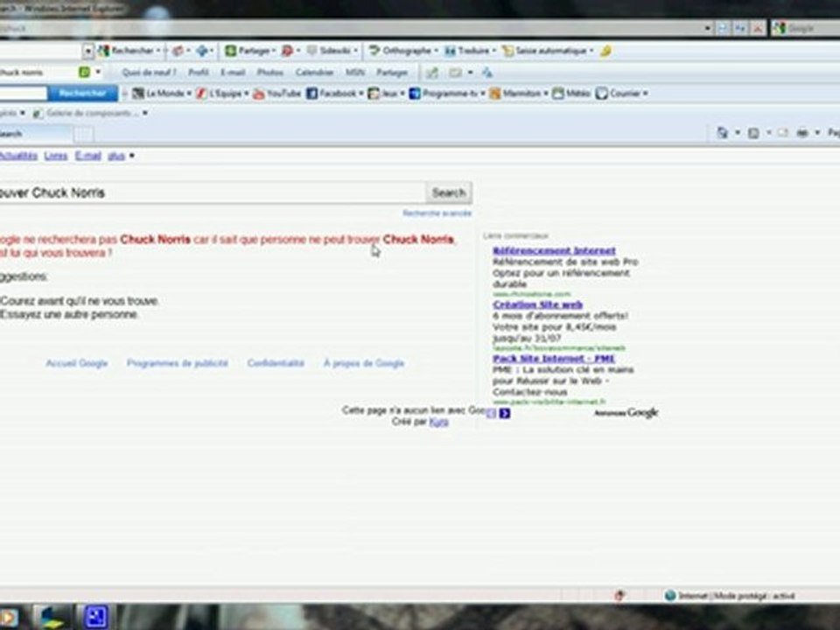This screenshot has width=840, height=630.
Task: Expand the Traduire dropdown arrow
Action: [493, 51]
